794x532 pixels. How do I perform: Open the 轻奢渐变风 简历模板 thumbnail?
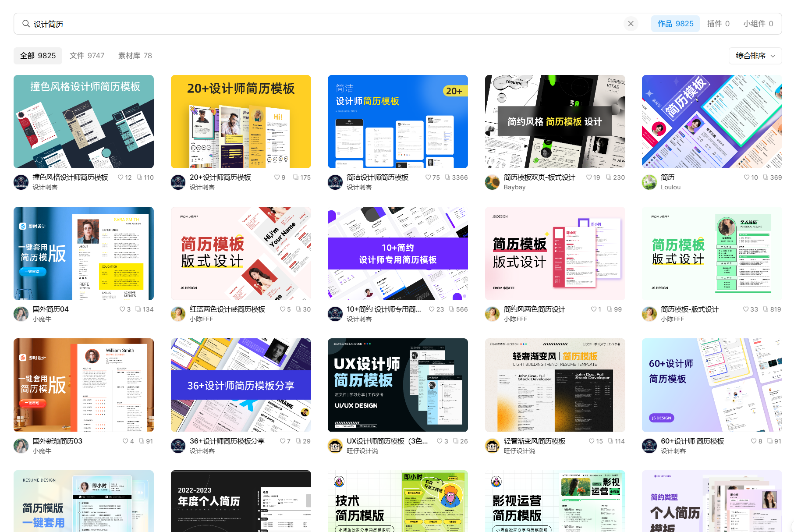(x=555, y=385)
